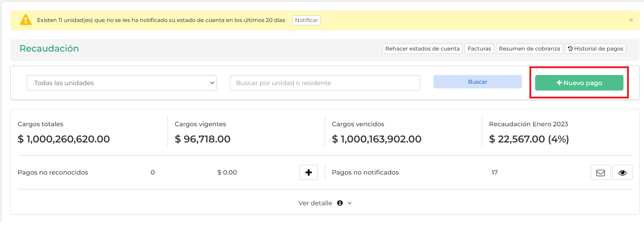Click the green Nuevo pago button
This screenshot has width=644, height=233.
(579, 83)
